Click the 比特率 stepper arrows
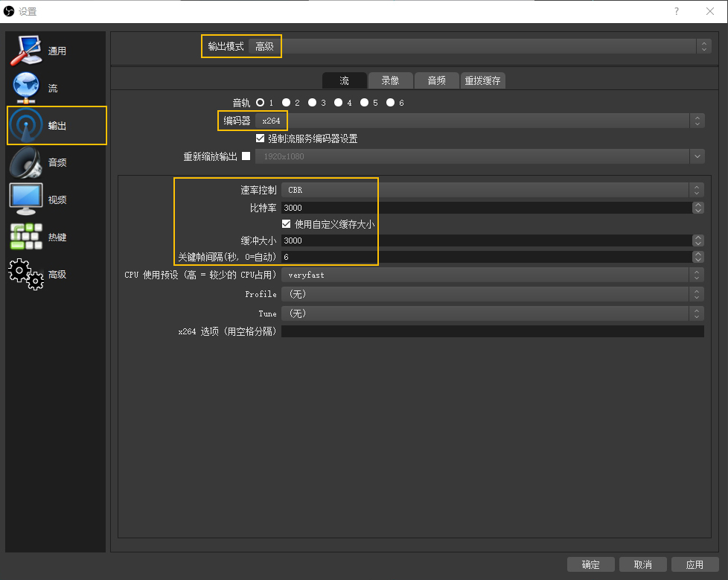 [x=697, y=208]
